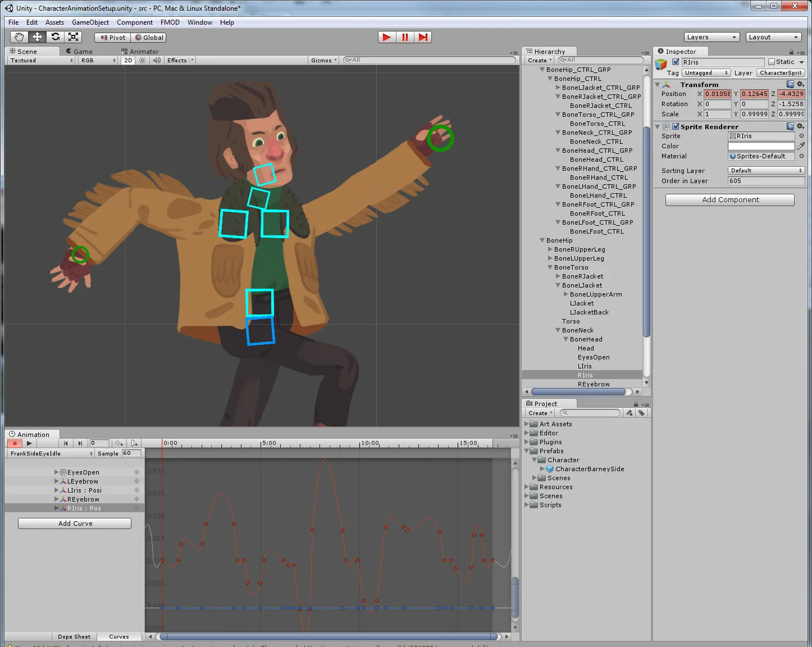
Task: Pick a color with the eyedropper icon
Action: 801,146
